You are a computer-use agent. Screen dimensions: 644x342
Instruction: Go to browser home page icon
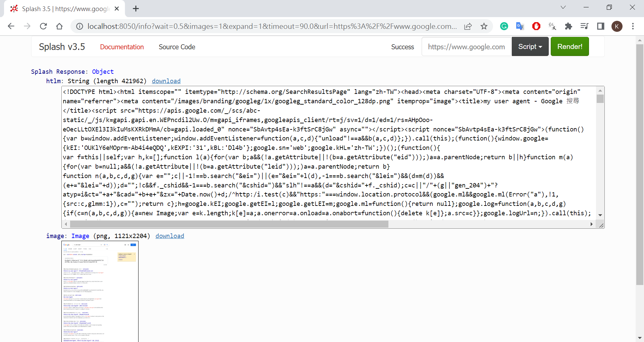click(59, 26)
